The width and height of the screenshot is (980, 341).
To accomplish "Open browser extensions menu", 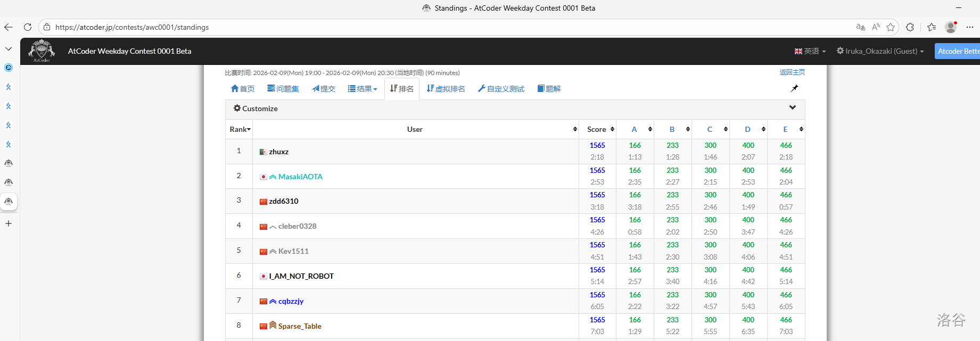I will 910,27.
